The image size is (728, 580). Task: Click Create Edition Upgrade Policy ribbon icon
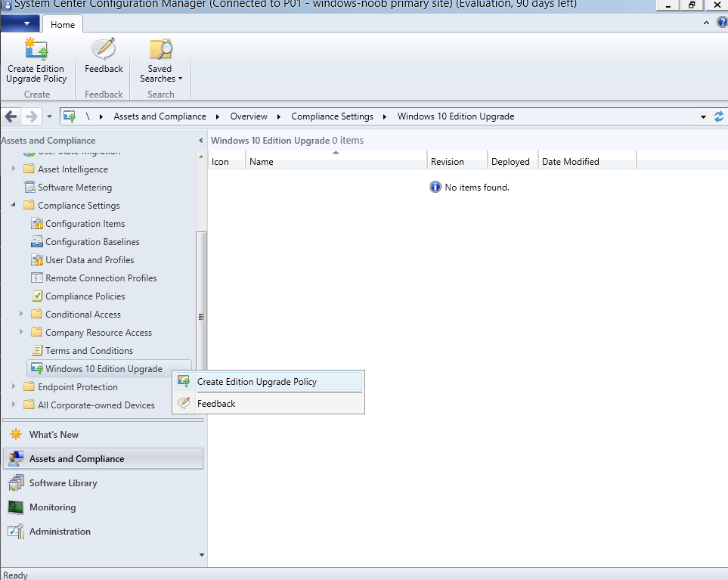tap(36, 49)
